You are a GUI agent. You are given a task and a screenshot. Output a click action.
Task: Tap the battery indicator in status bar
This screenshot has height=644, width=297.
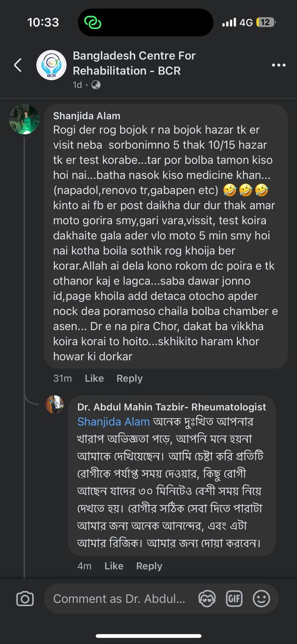coord(266,23)
